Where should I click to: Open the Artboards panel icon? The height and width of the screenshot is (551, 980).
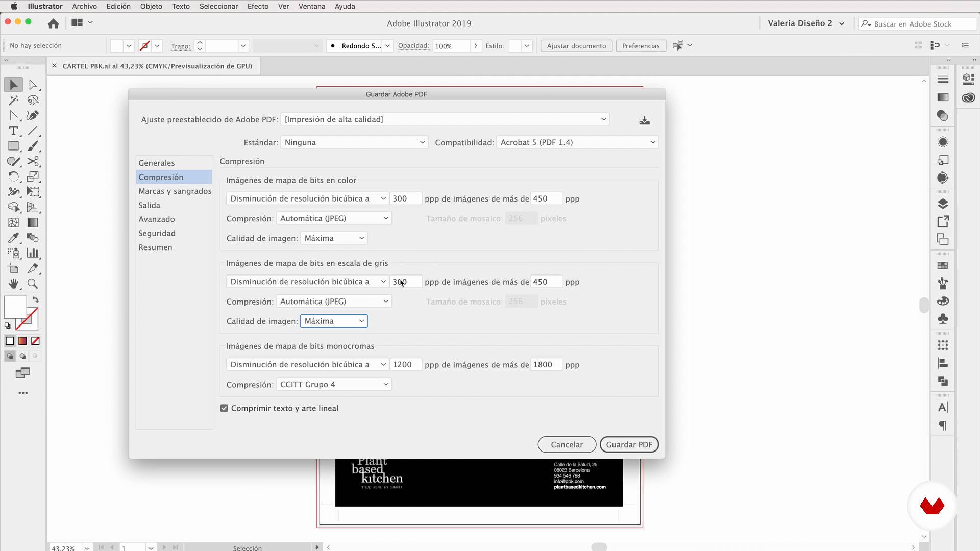943,239
